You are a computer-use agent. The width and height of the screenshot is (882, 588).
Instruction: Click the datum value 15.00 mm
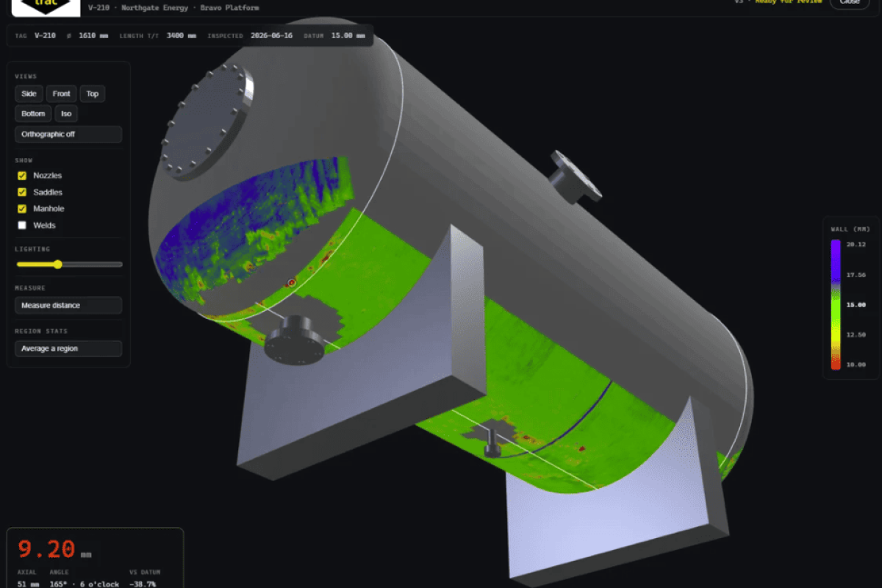[x=348, y=35]
